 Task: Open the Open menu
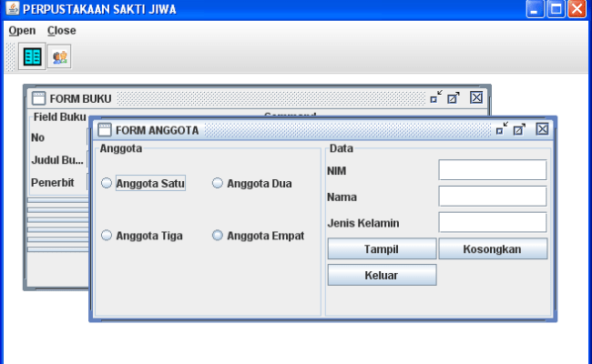[x=22, y=31]
